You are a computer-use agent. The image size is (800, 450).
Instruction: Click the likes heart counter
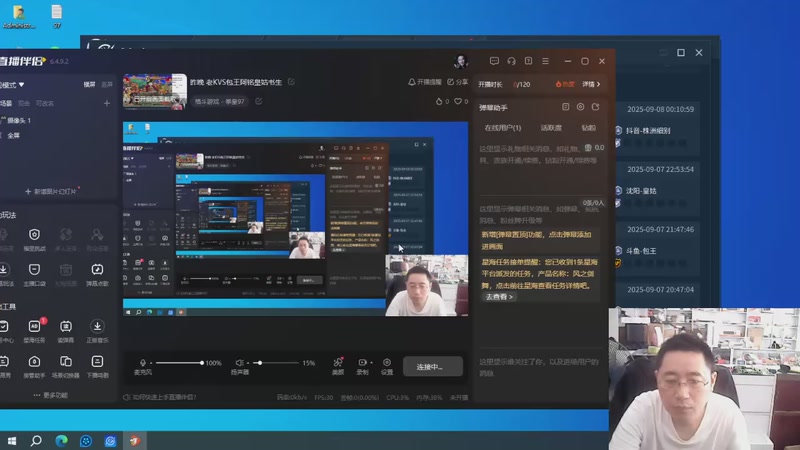pyautogui.click(x=461, y=102)
